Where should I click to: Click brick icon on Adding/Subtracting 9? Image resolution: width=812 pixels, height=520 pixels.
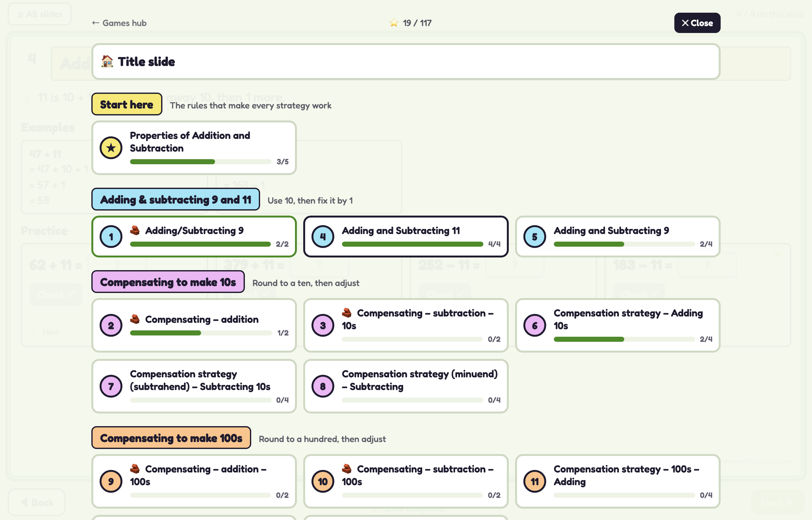coord(135,230)
